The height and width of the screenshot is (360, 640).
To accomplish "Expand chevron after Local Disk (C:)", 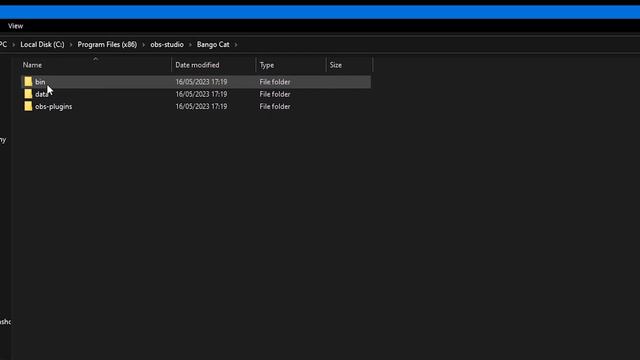I will [x=71, y=44].
